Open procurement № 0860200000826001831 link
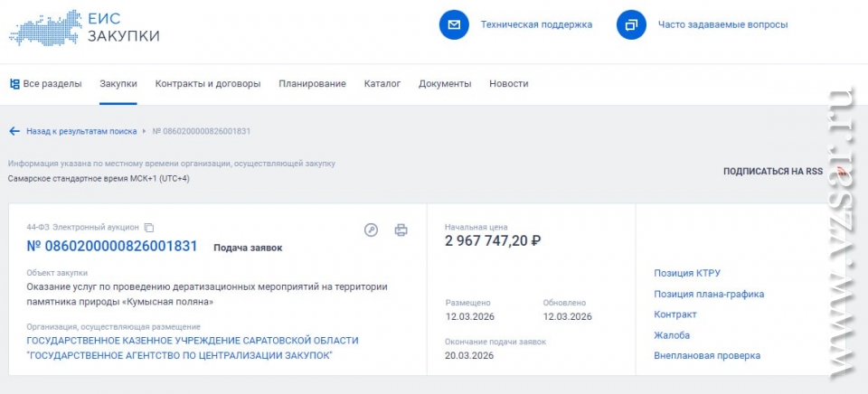 (x=112, y=247)
